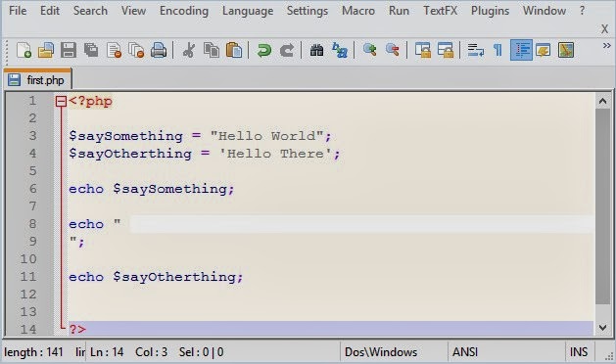Open the Macro menu
616x364 pixels.
(358, 11)
